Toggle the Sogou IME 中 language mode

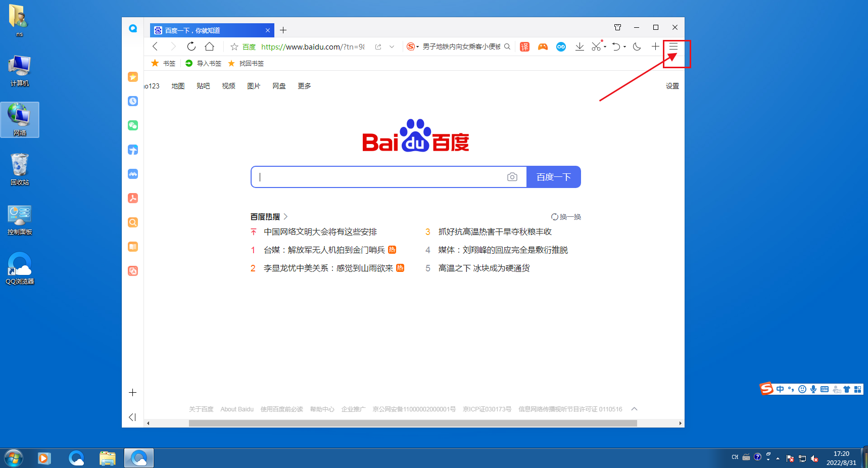click(x=781, y=389)
